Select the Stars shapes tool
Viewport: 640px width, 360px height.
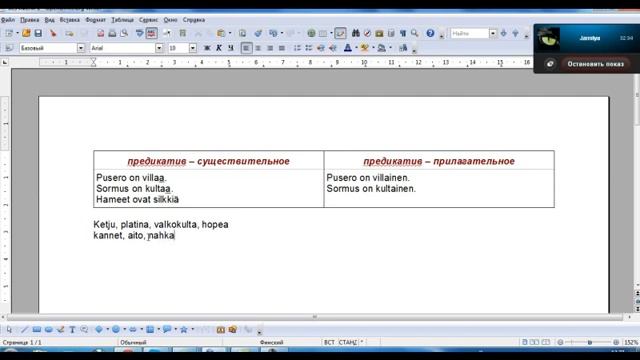tap(184, 330)
